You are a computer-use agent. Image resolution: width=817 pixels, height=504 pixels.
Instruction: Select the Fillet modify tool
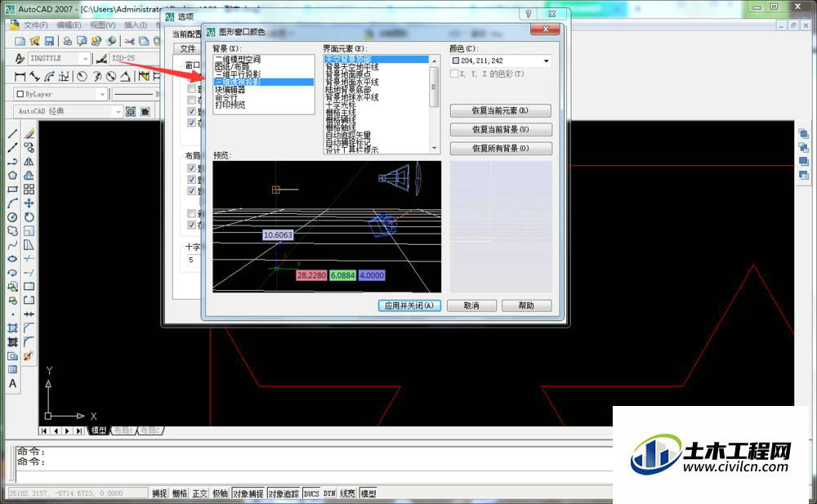coord(29,342)
